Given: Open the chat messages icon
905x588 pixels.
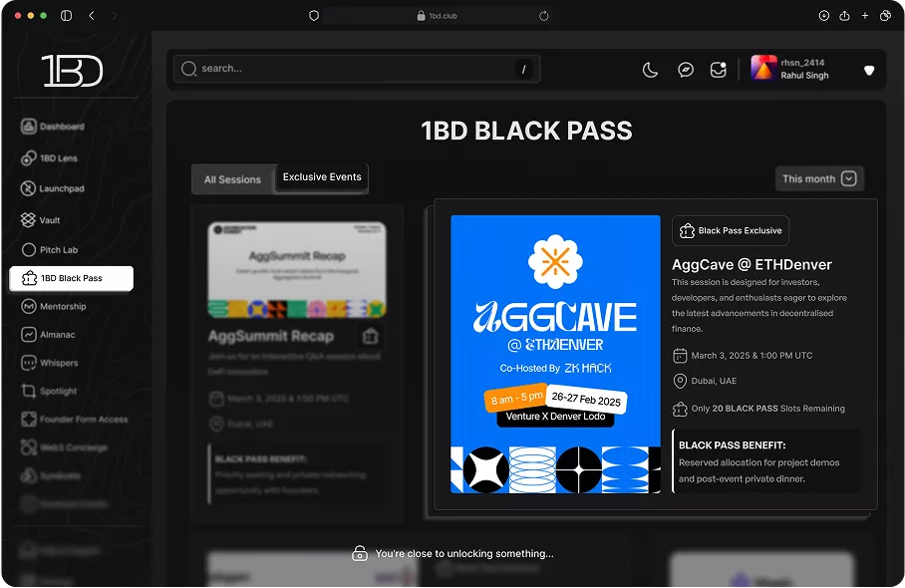Looking at the screenshot, I should click(686, 70).
